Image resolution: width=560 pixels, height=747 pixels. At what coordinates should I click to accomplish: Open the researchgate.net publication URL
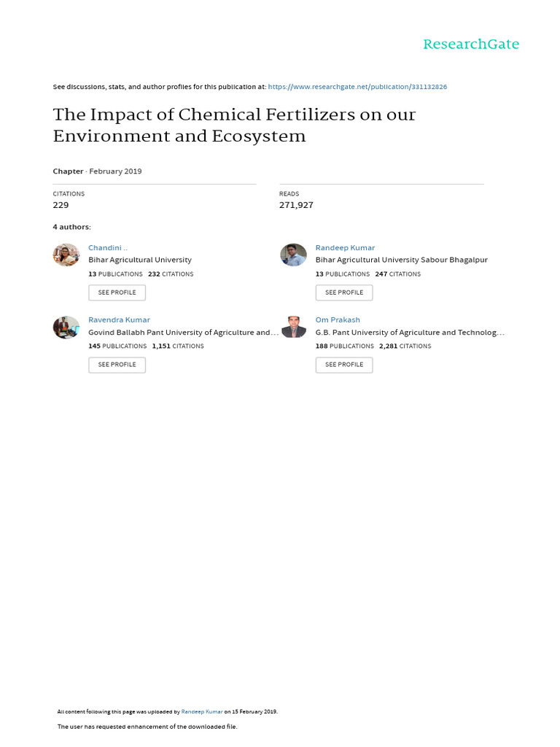coord(357,87)
